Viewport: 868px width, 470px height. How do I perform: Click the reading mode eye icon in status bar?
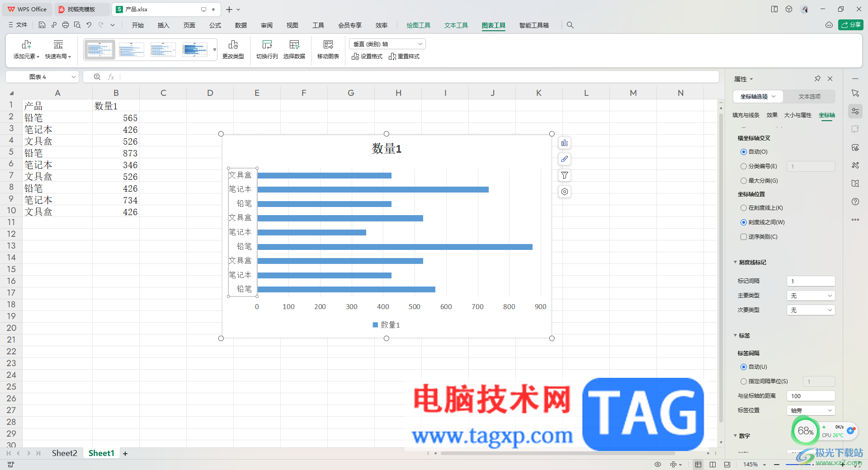pos(658,465)
